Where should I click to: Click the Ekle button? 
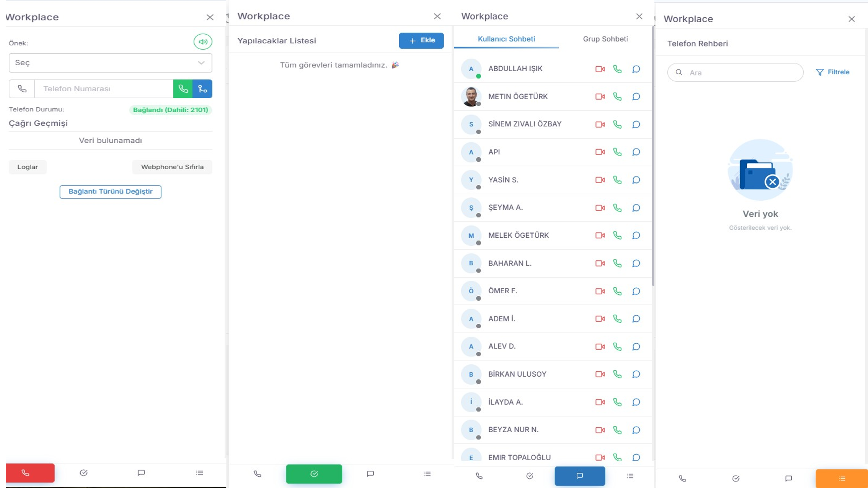coord(421,41)
